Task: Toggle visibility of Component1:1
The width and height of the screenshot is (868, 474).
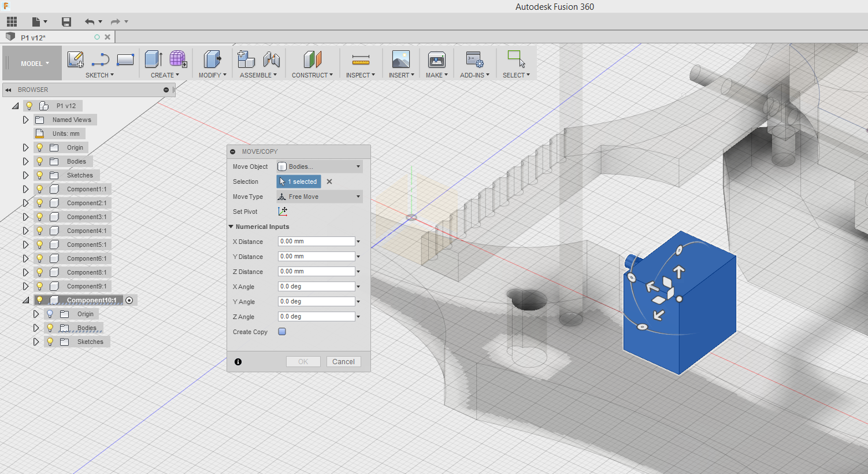Action: (x=40, y=189)
